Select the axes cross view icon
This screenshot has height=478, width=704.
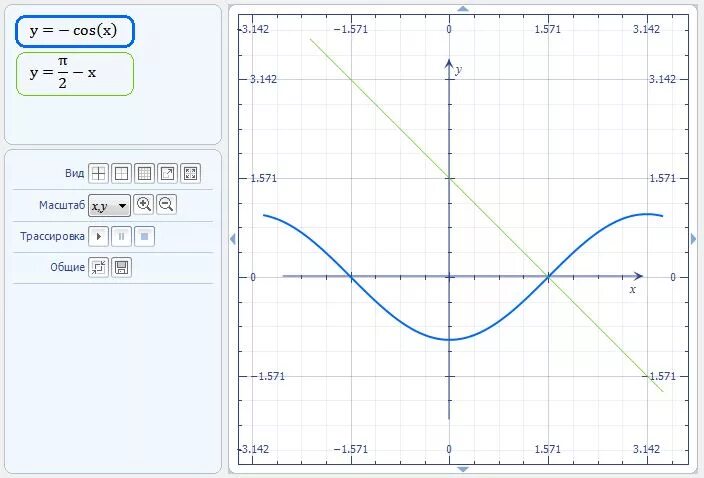98,173
